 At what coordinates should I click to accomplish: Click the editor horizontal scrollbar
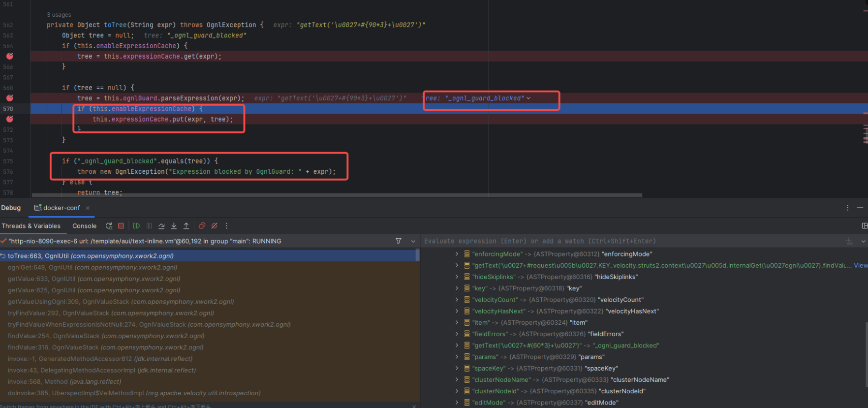pos(337,195)
